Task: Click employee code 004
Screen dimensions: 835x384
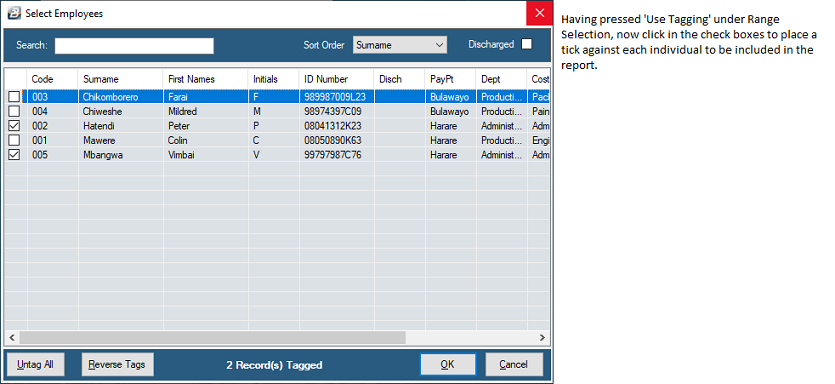Action: tap(39, 111)
